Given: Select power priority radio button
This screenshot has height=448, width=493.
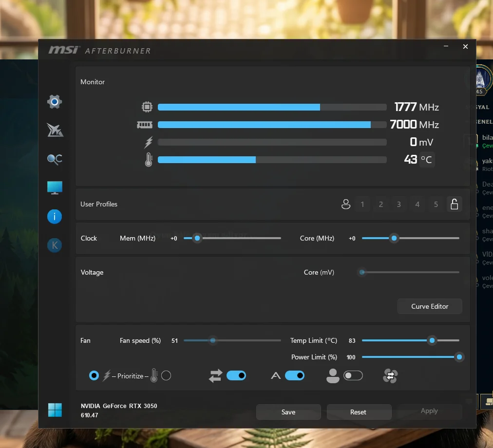Looking at the screenshot, I should pyautogui.click(x=94, y=376).
